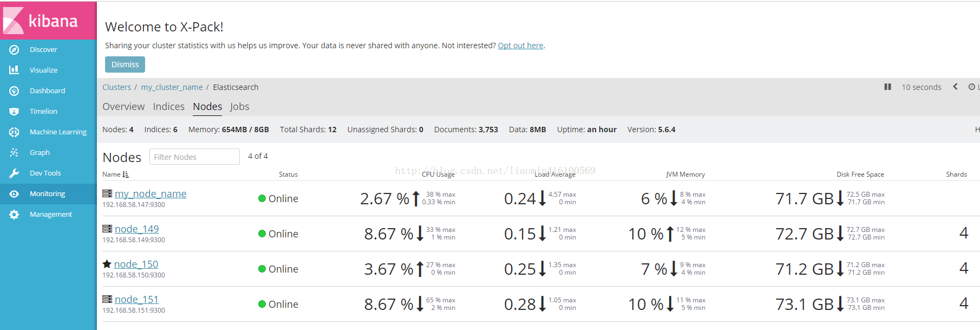The height and width of the screenshot is (330, 980).
Task: Open Dashboard from the sidebar
Action: point(48,90)
